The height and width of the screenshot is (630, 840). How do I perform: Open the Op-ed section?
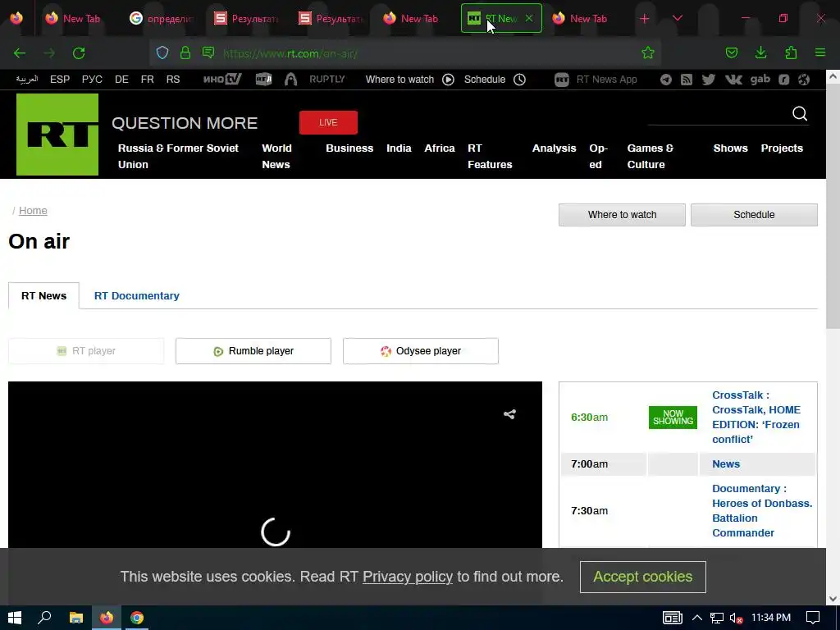click(598, 157)
